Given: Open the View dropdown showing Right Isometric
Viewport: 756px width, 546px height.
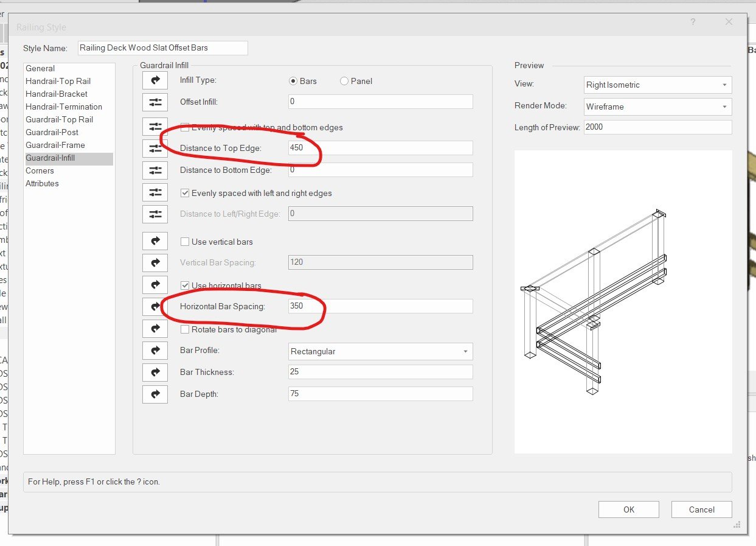Looking at the screenshot, I should pyautogui.click(x=657, y=85).
